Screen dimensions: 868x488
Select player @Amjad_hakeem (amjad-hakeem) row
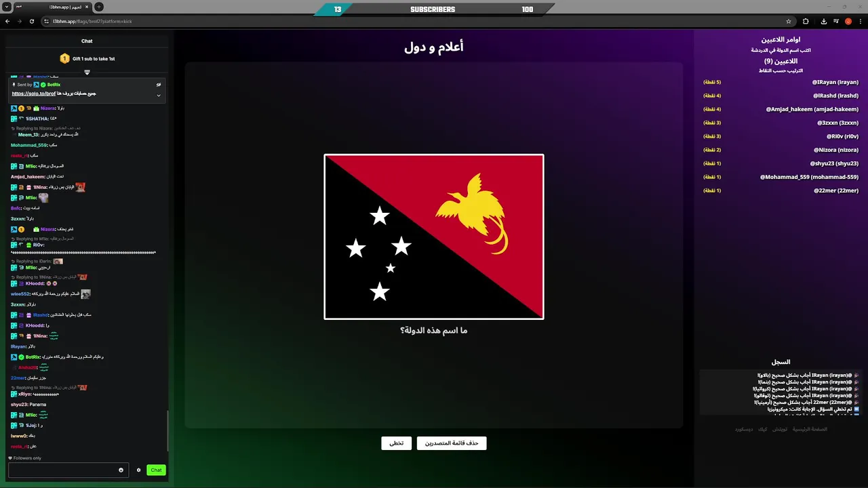coord(781,109)
